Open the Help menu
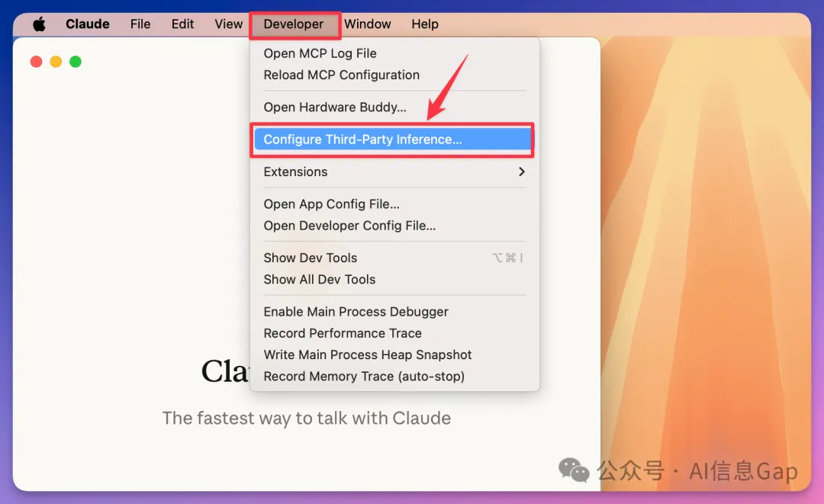The width and height of the screenshot is (824, 504). pos(425,24)
